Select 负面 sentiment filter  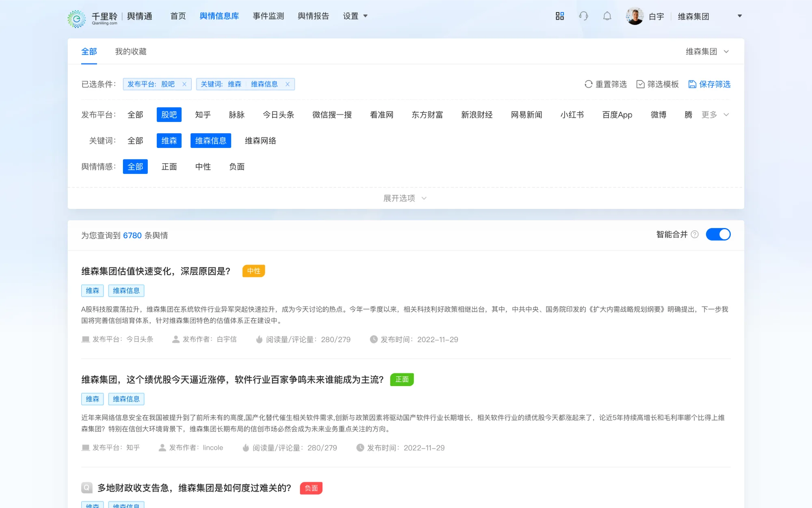pyautogui.click(x=237, y=167)
